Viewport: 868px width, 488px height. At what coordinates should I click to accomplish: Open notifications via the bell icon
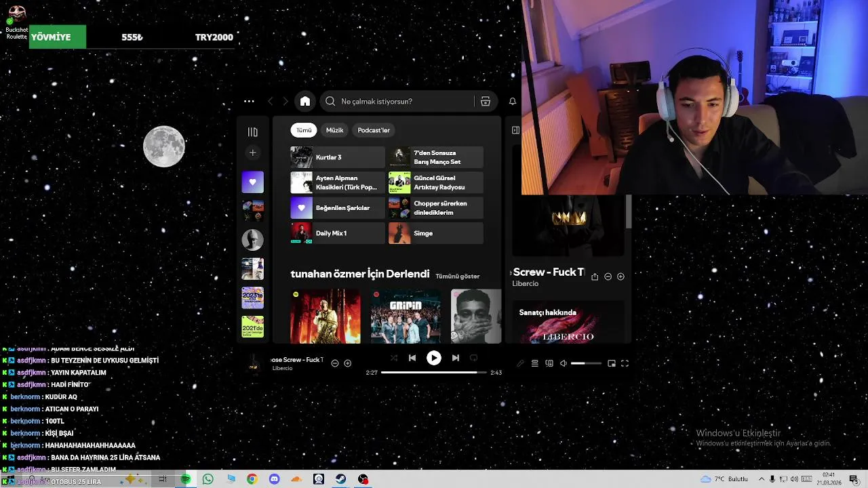point(513,101)
